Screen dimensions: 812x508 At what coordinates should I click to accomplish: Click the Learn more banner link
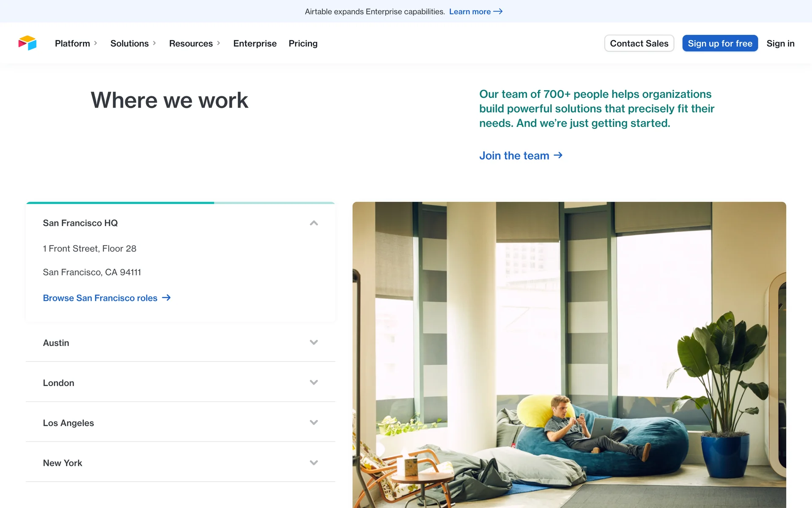[469, 11]
